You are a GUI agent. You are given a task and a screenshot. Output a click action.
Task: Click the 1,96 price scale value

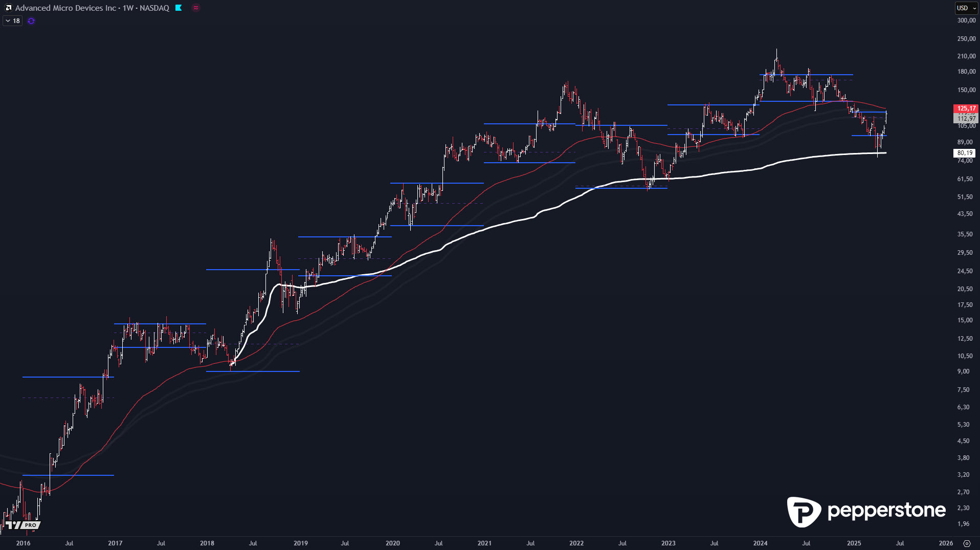[963, 524]
